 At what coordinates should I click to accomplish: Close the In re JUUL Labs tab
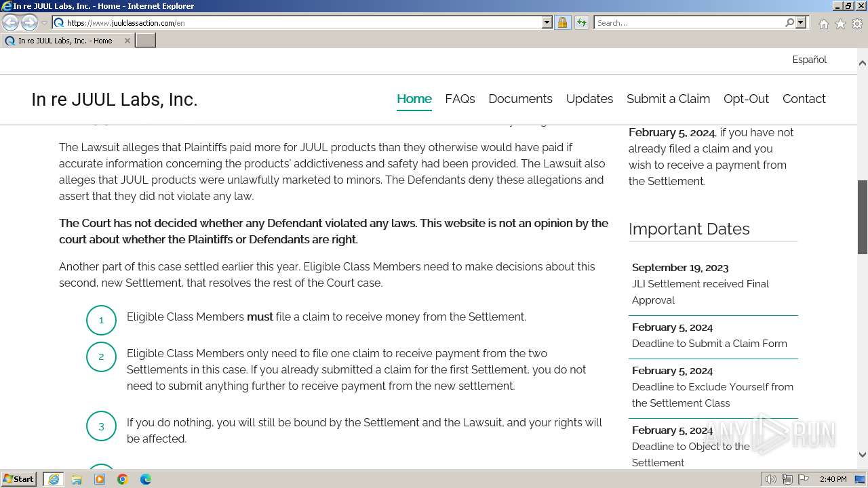tap(127, 41)
